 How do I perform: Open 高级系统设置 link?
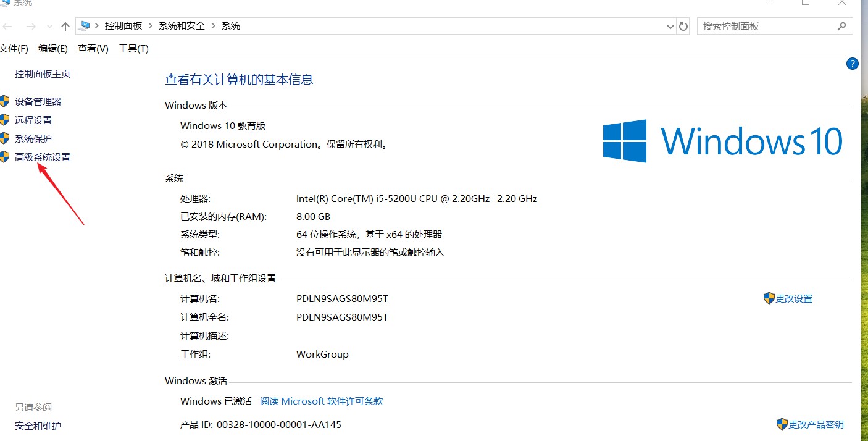click(x=43, y=157)
